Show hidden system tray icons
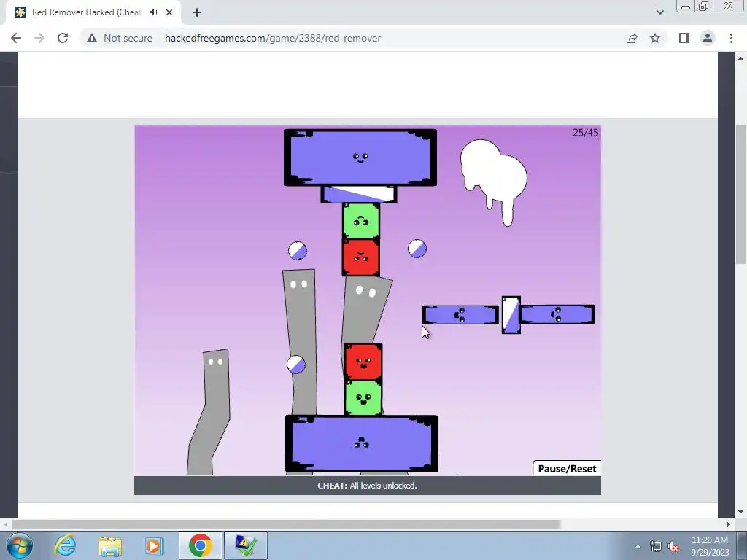Viewport: 747px width, 560px height. (638, 546)
